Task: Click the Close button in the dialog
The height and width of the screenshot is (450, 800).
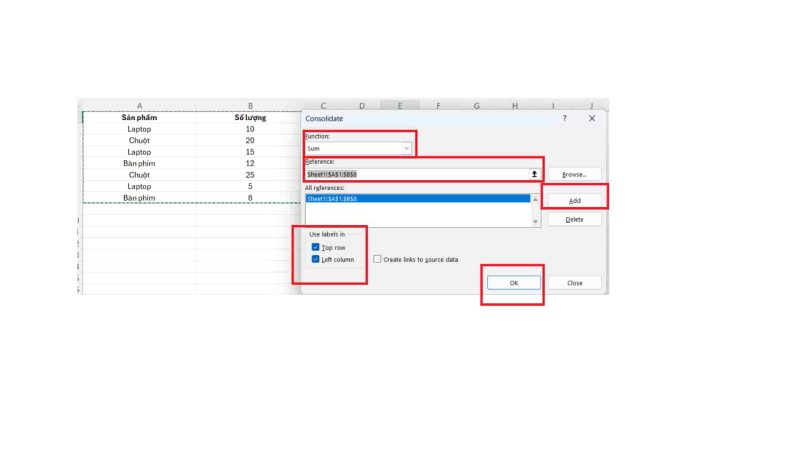Action: pos(574,283)
